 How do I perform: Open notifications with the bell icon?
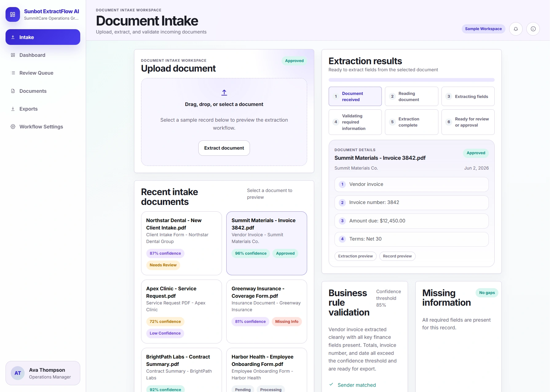pos(516,29)
